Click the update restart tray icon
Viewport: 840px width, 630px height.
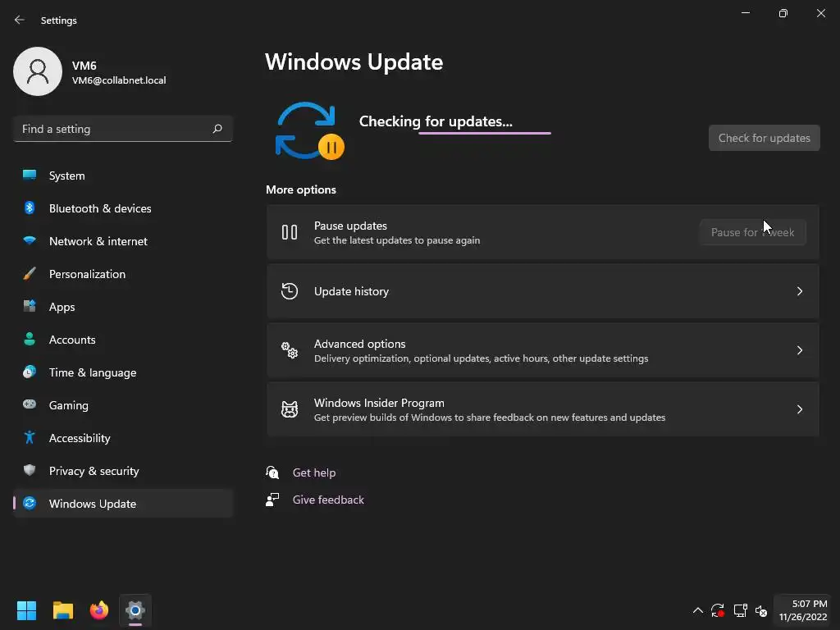(718, 610)
